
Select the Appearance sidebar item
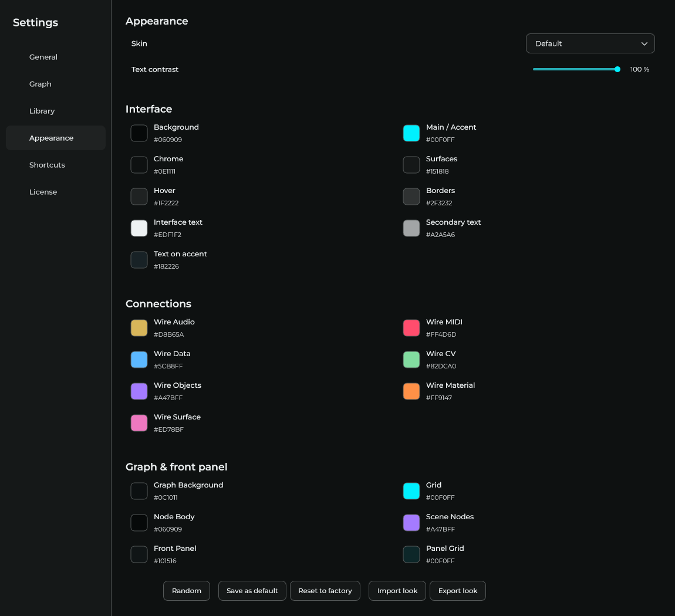[56, 138]
